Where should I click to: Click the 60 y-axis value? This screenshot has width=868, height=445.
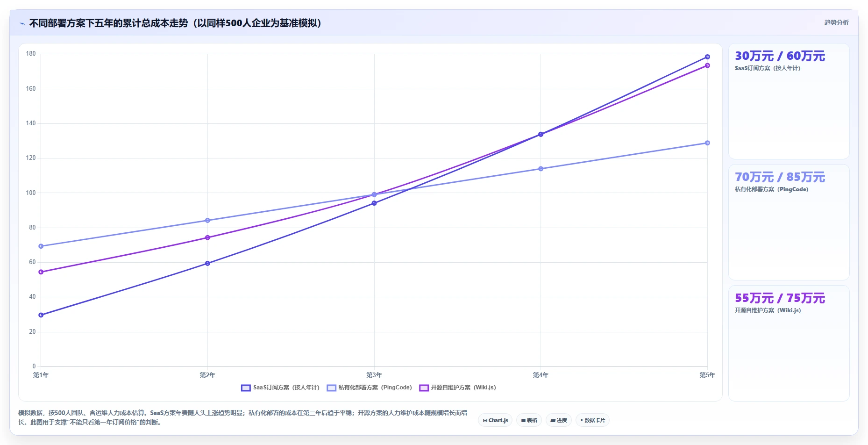[32, 262]
